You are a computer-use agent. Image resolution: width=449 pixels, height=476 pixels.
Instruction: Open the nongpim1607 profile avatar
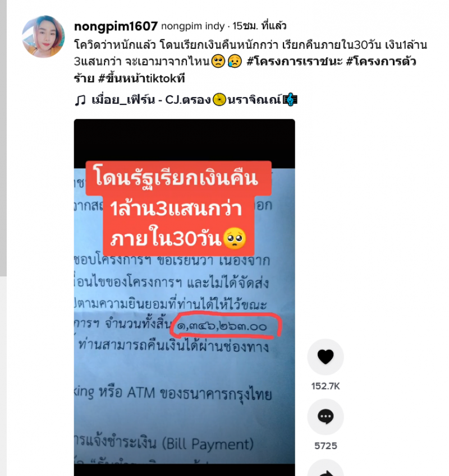(x=43, y=37)
